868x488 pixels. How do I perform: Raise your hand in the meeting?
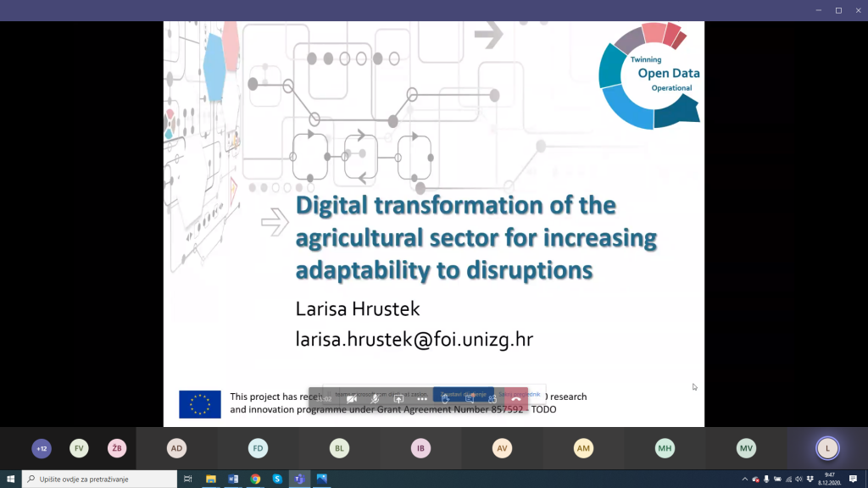[446, 399]
